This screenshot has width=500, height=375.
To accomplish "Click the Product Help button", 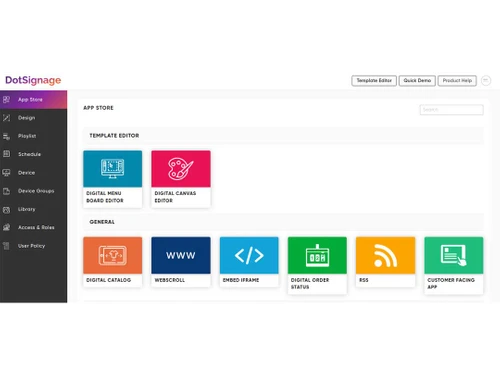I will tap(457, 80).
